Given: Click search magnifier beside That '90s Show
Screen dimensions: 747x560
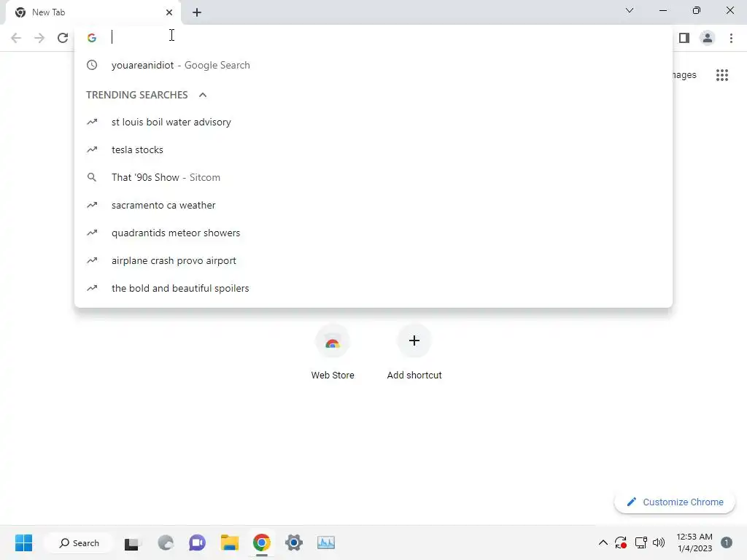Looking at the screenshot, I should click(92, 177).
